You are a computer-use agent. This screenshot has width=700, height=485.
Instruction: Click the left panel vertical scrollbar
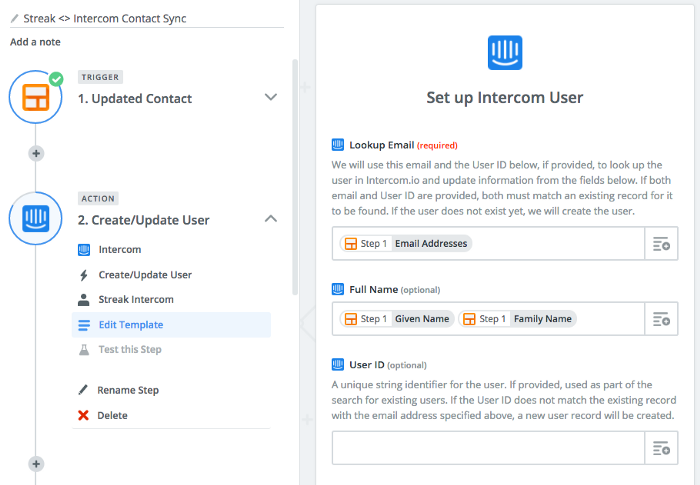point(295,177)
